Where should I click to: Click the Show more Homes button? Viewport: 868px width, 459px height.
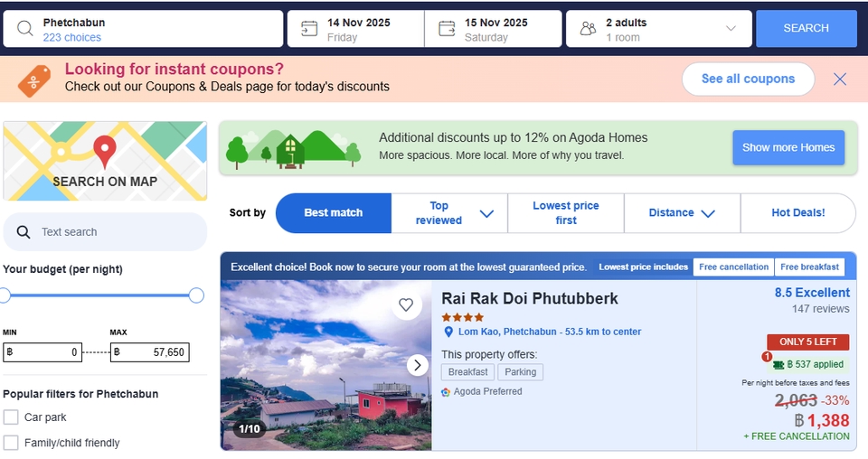[x=788, y=147]
